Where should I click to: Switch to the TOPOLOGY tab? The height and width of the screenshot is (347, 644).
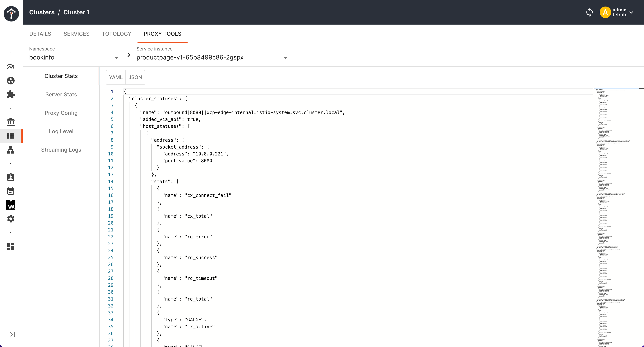click(x=116, y=34)
